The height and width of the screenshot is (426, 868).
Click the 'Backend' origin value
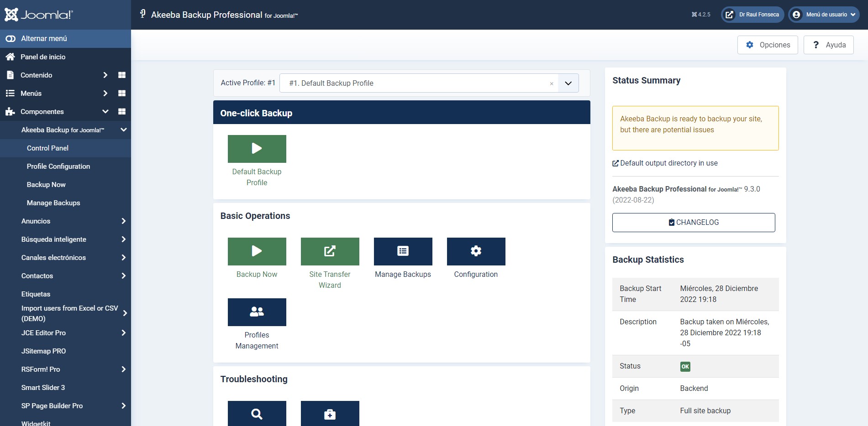[x=694, y=389]
